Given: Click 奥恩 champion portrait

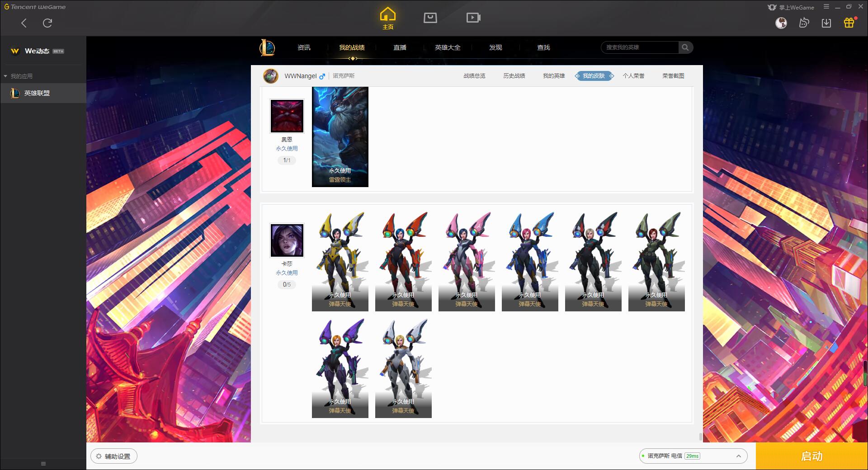Looking at the screenshot, I should click(x=287, y=116).
